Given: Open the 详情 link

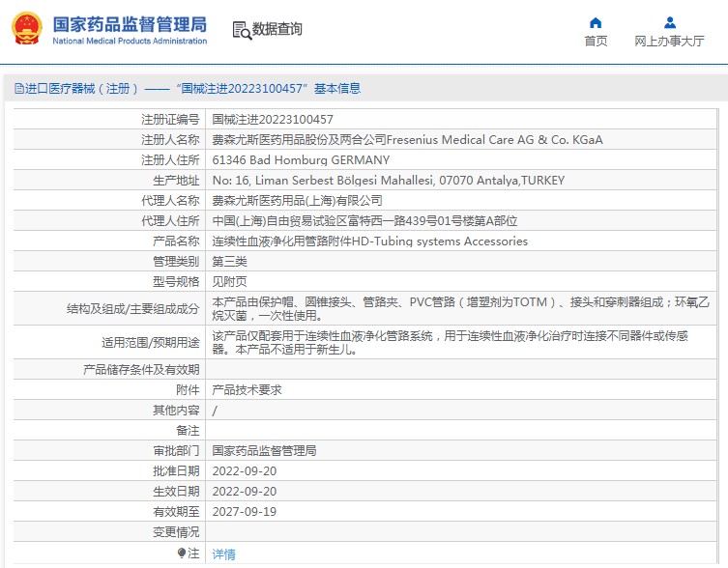Looking at the screenshot, I should point(223,554).
